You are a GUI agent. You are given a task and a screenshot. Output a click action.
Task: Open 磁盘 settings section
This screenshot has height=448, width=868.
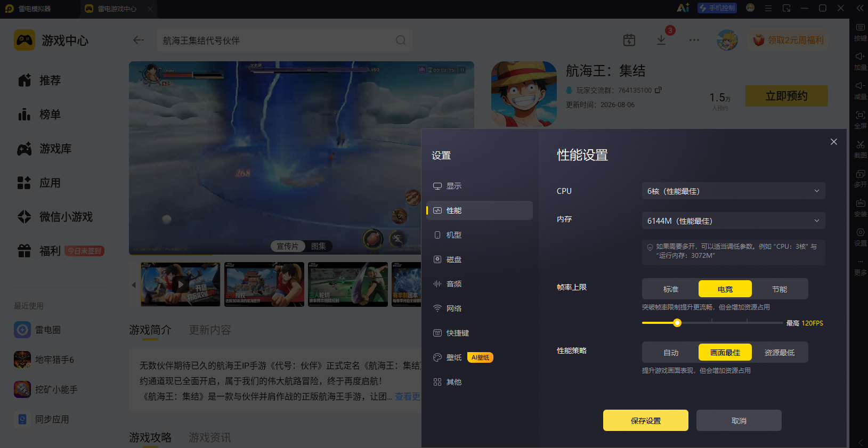tap(480, 259)
